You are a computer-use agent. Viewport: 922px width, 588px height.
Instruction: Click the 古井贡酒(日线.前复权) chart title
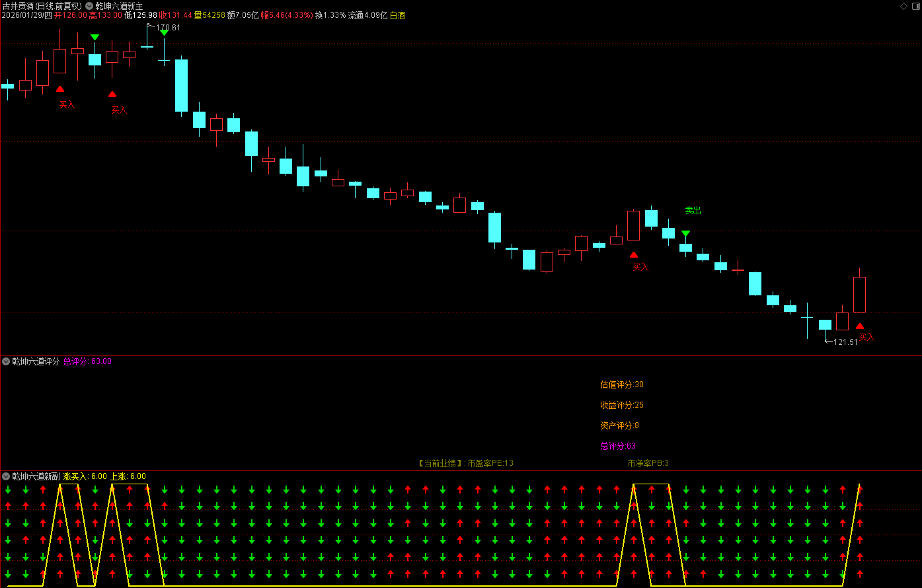pos(41,5)
